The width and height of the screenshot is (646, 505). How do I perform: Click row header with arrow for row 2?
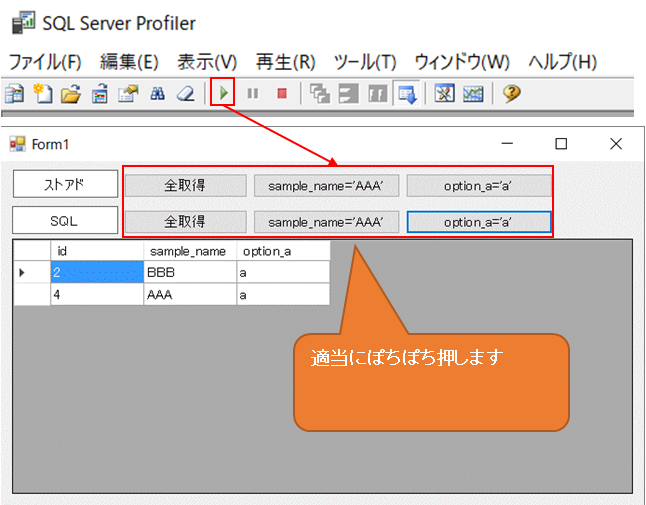click(32, 272)
